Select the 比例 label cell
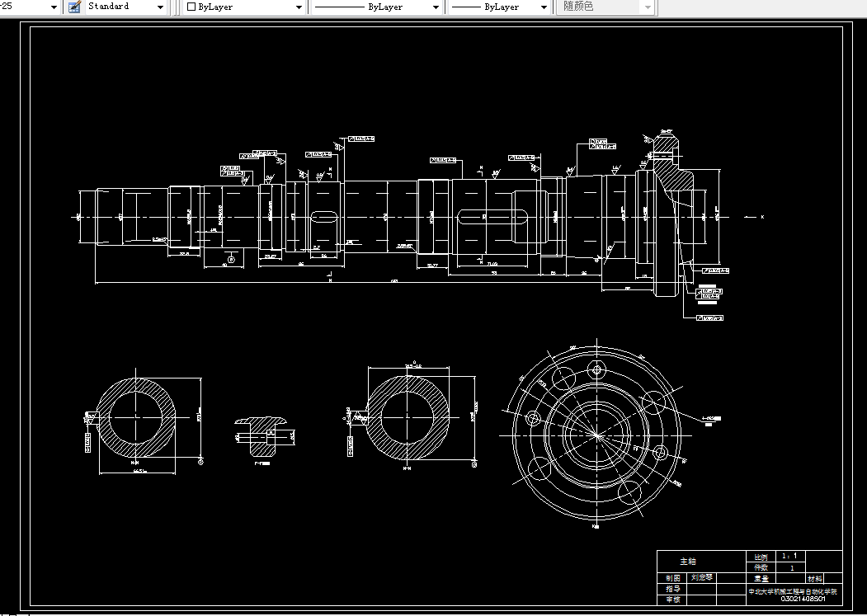The height and width of the screenshot is (616, 867). coord(761,557)
